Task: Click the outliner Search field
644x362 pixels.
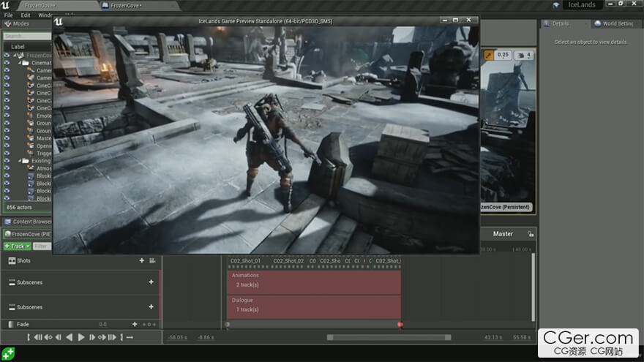Action: [x=27, y=36]
